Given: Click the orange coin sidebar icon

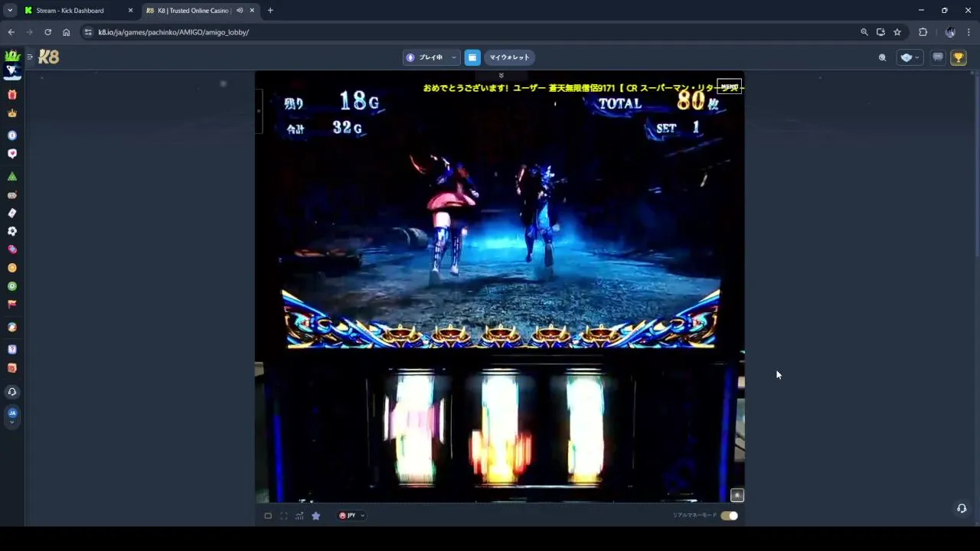Looking at the screenshot, I should tap(11, 268).
